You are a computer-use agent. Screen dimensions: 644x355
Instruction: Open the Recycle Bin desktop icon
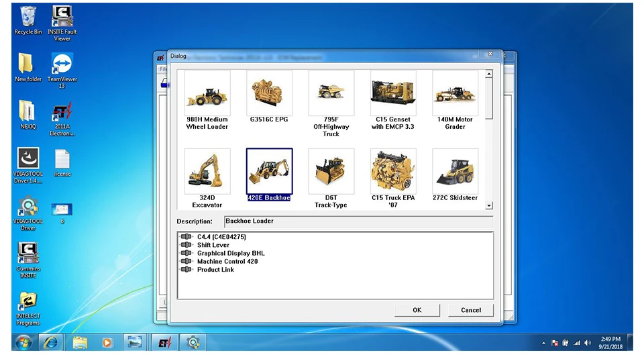point(28,21)
